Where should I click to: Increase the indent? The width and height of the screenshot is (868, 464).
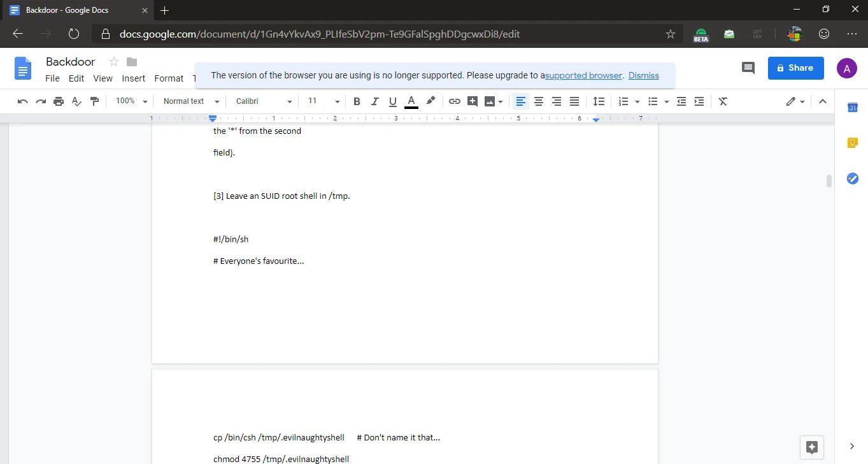[699, 101]
